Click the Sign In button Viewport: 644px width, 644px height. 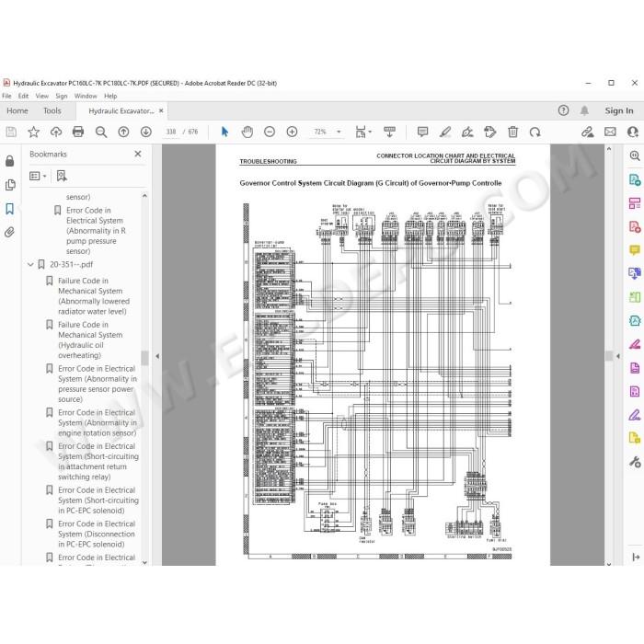point(619,110)
